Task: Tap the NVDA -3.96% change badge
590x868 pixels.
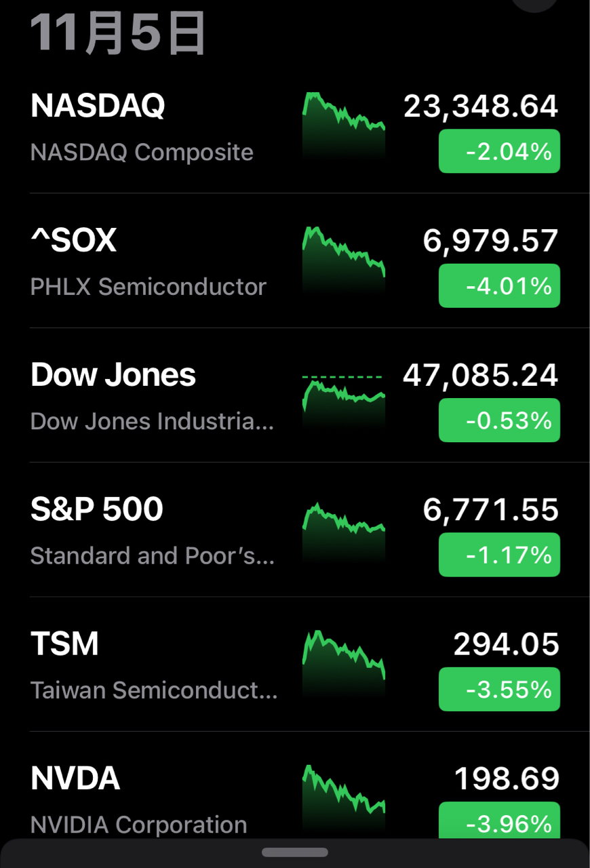Action: coord(499,822)
